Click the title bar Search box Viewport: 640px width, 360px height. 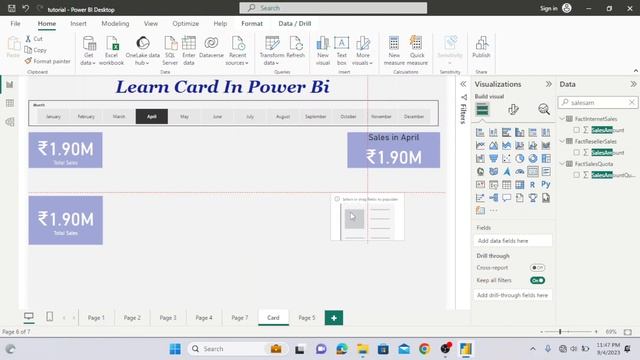[x=333, y=8]
